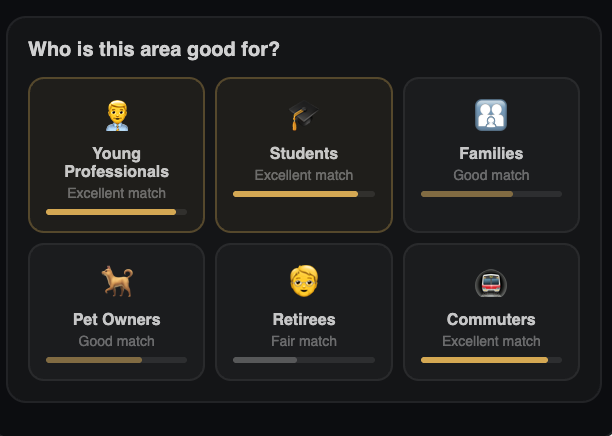Click the Commuters match progress bar
The image size is (612, 436).
(491, 360)
